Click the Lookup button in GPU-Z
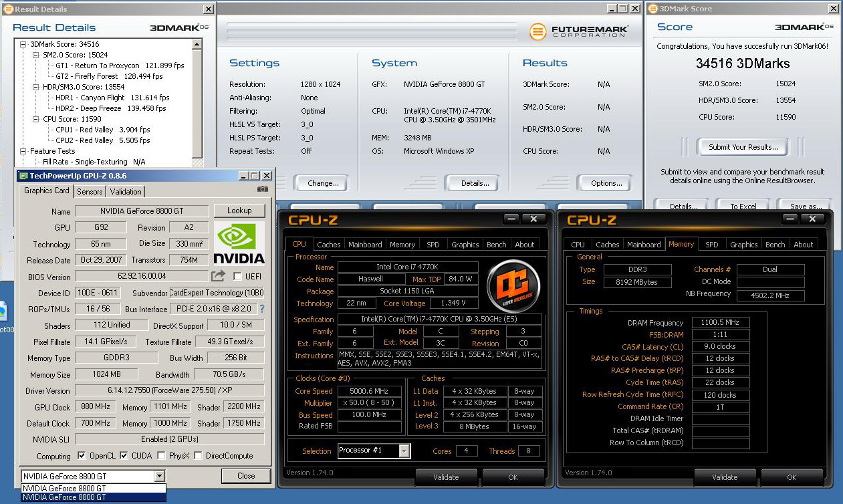The height and width of the screenshot is (504, 843). click(239, 211)
